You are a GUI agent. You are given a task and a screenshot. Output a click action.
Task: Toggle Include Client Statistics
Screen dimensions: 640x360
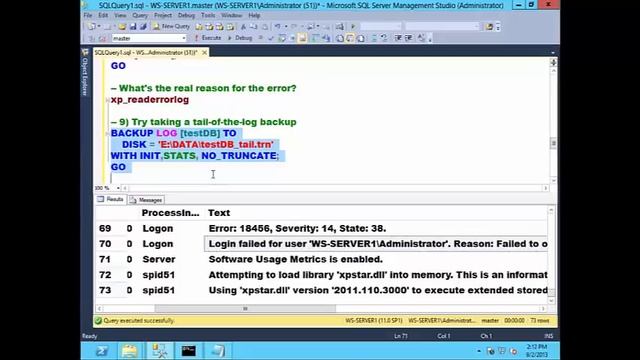[x=326, y=38]
